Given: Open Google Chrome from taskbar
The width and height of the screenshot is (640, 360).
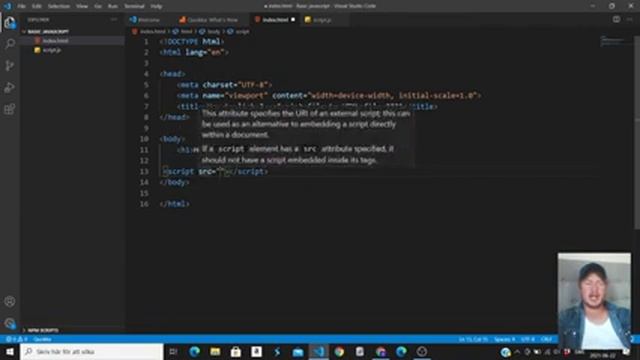Looking at the screenshot, I should point(339,351).
